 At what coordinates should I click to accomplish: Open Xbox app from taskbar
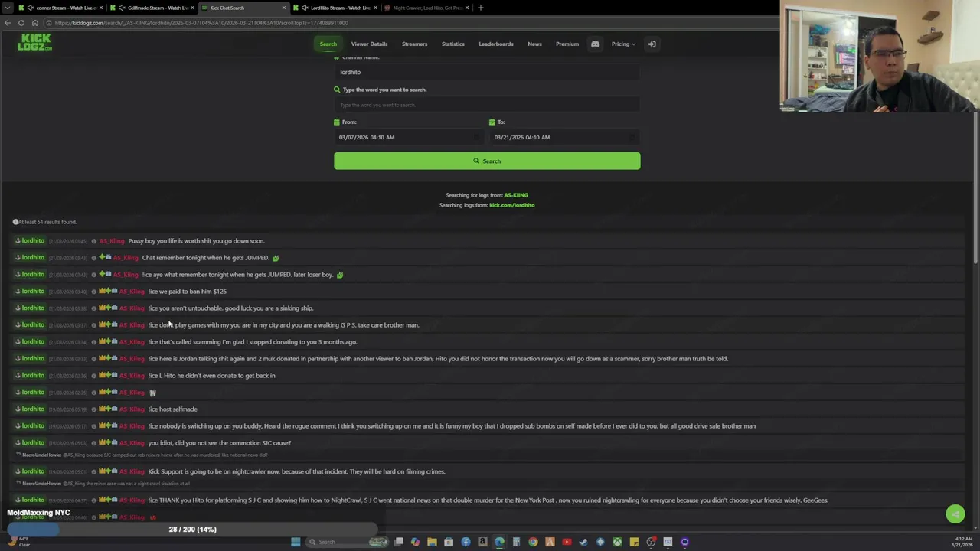[617, 542]
